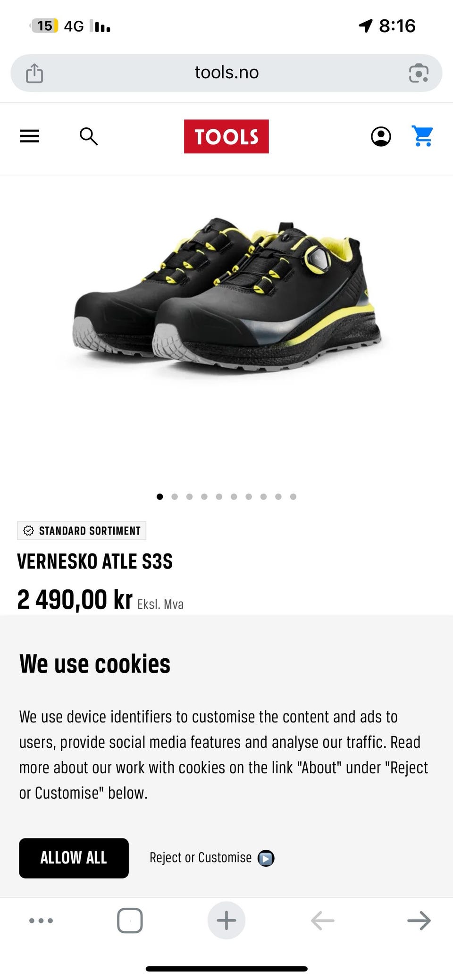
Task: Tap the search magnifier icon
Action: coord(88,136)
